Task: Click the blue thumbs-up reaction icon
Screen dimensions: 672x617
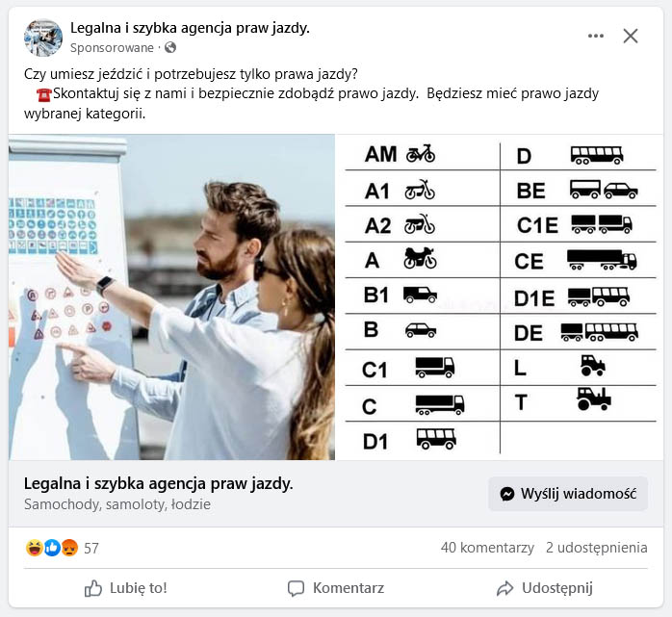Action: [52, 548]
